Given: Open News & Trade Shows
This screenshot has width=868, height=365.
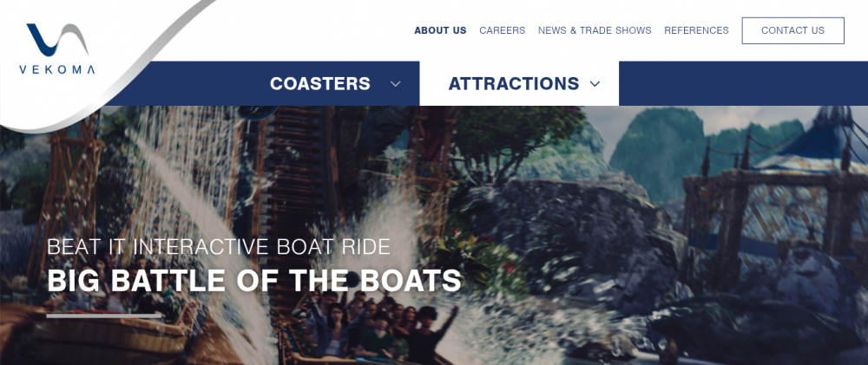Looking at the screenshot, I should (x=595, y=30).
